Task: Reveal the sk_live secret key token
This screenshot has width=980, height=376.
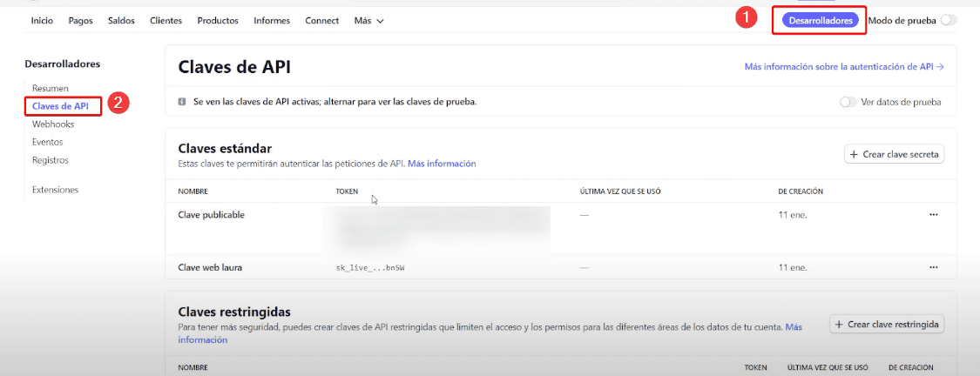Action: point(370,267)
